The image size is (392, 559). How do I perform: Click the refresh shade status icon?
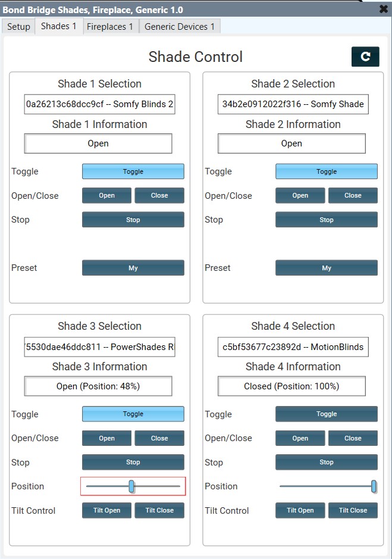pyautogui.click(x=365, y=57)
